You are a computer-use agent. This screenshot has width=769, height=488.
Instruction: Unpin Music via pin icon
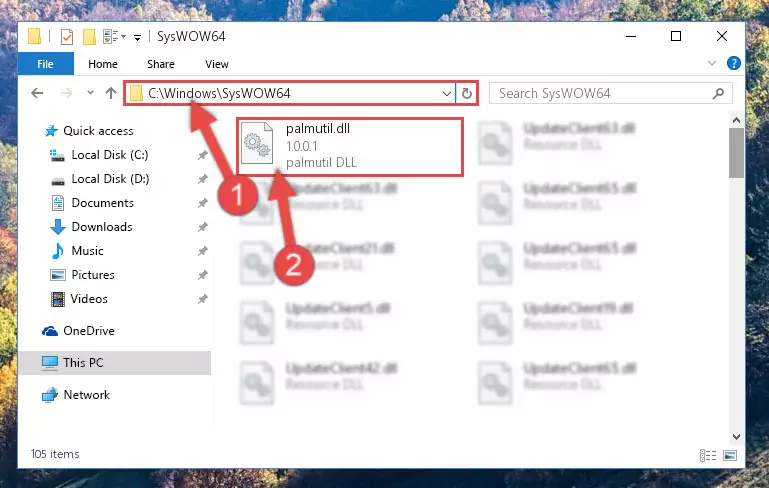pyautogui.click(x=203, y=252)
